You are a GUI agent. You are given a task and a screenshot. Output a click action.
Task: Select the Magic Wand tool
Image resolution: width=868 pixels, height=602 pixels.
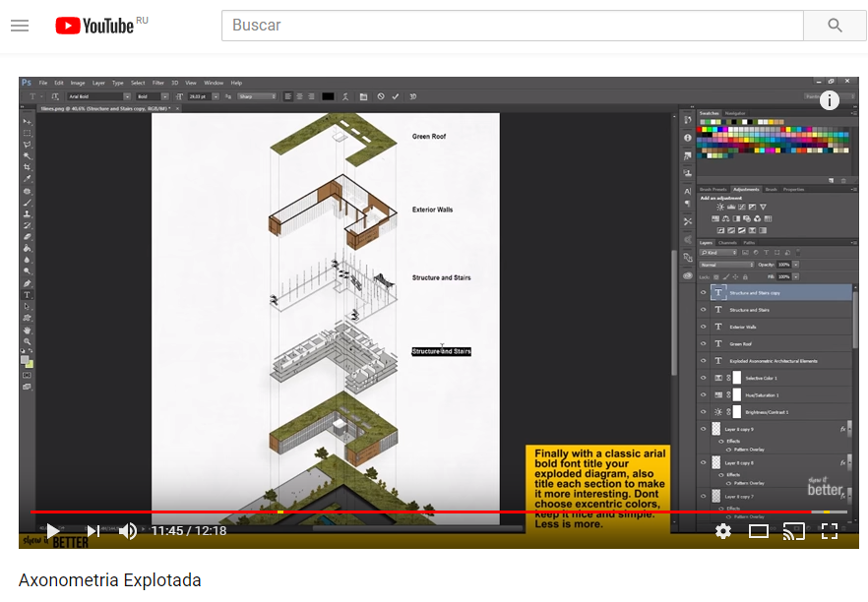point(27,156)
